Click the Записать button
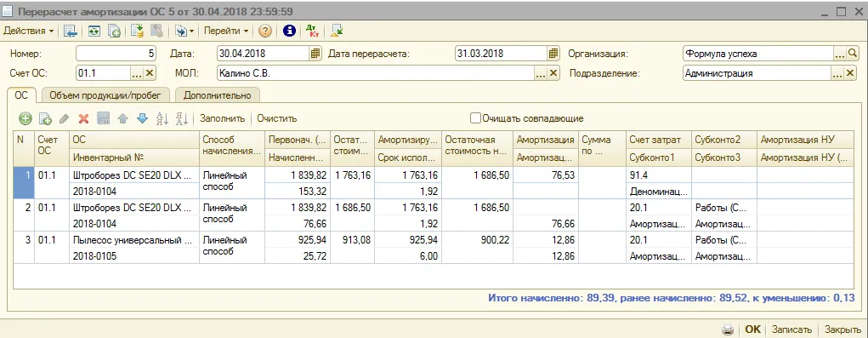The height and width of the screenshot is (338, 868). (791, 329)
